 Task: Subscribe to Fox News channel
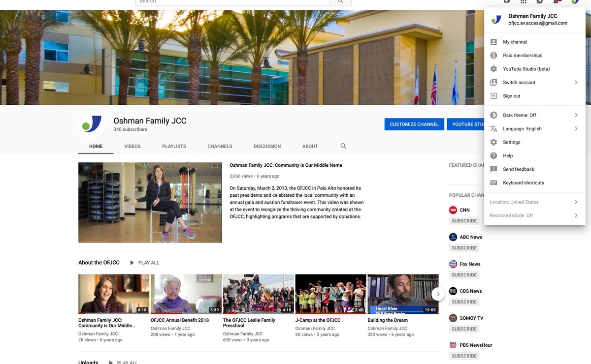point(464,275)
